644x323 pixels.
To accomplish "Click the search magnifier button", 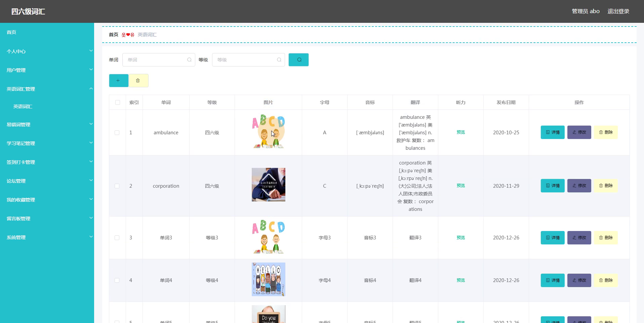I will tap(298, 60).
